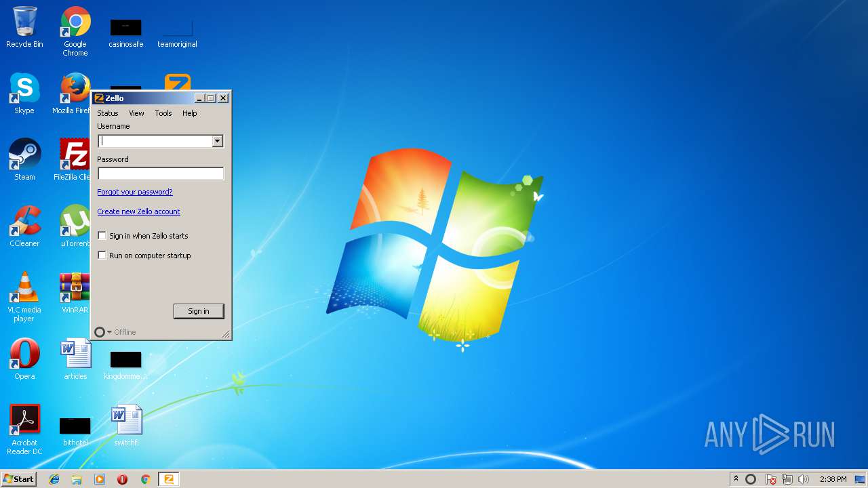
Task: Open the WinRAR desktop shortcut
Action: [x=75, y=293]
